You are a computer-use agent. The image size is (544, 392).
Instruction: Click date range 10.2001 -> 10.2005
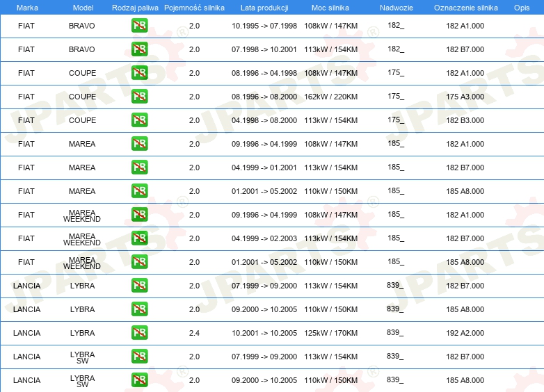pyautogui.click(x=264, y=333)
